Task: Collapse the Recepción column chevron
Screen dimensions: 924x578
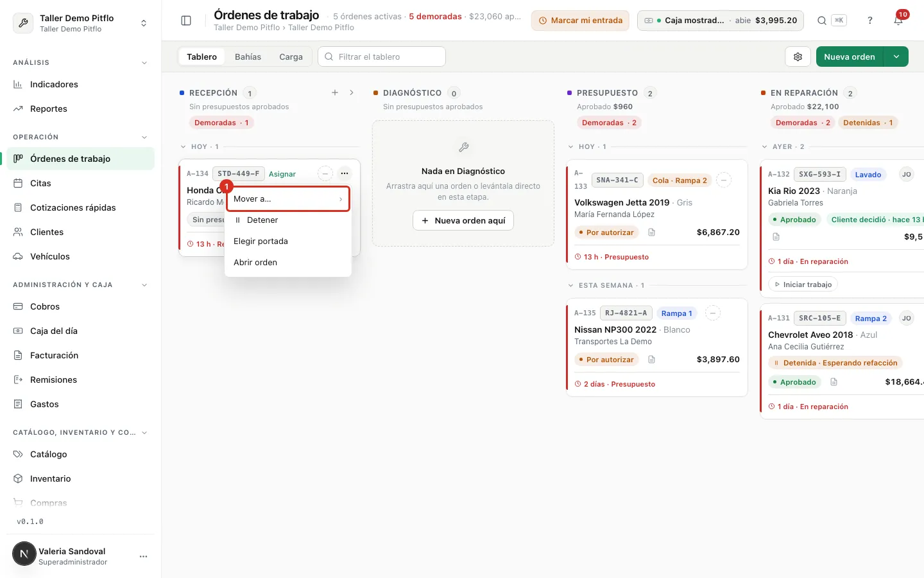Action: click(352, 92)
